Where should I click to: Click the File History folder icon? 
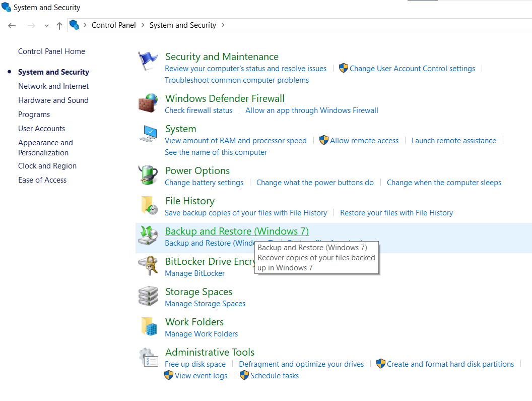click(x=148, y=205)
